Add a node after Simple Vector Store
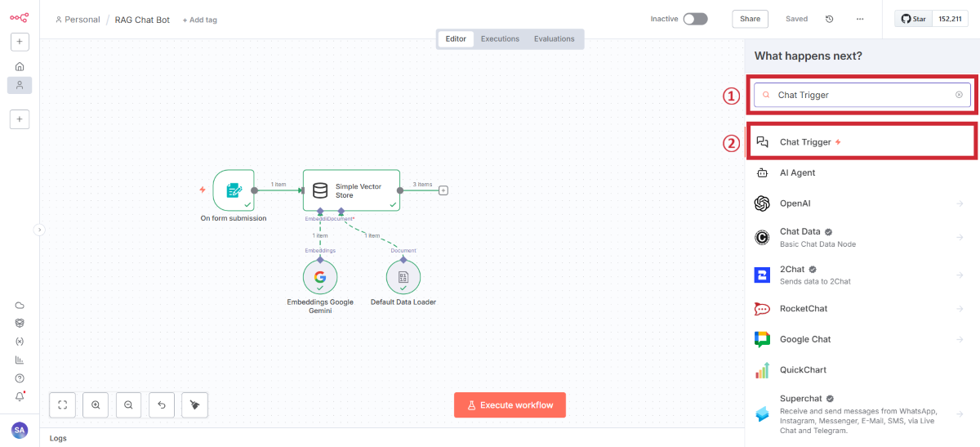Image resolution: width=980 pixels, height=447 pixels. (x=443, y=190)
